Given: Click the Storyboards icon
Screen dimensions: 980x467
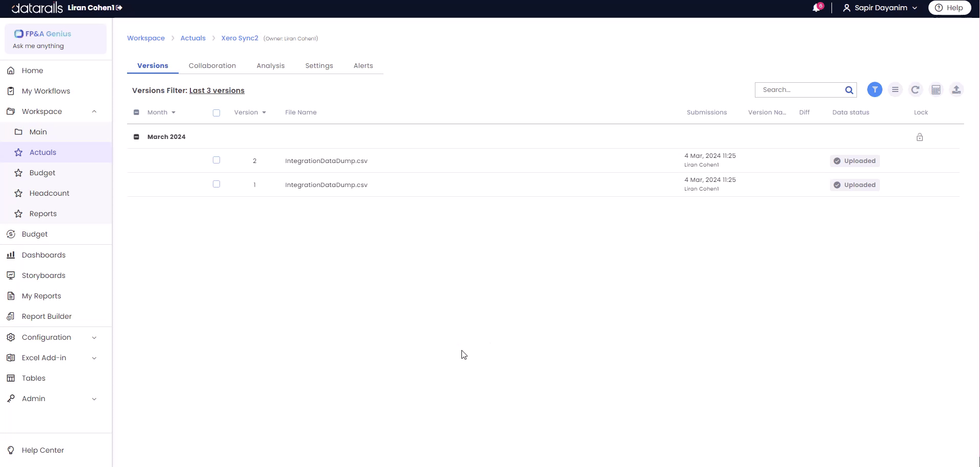Looking at the screenshot, I should tap(11, 275).
